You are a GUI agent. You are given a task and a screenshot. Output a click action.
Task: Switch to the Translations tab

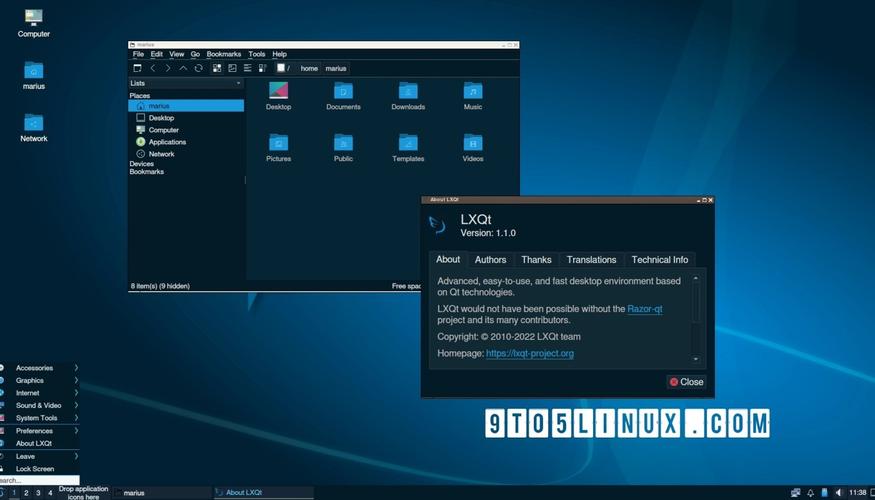click(x=592, y=259)
